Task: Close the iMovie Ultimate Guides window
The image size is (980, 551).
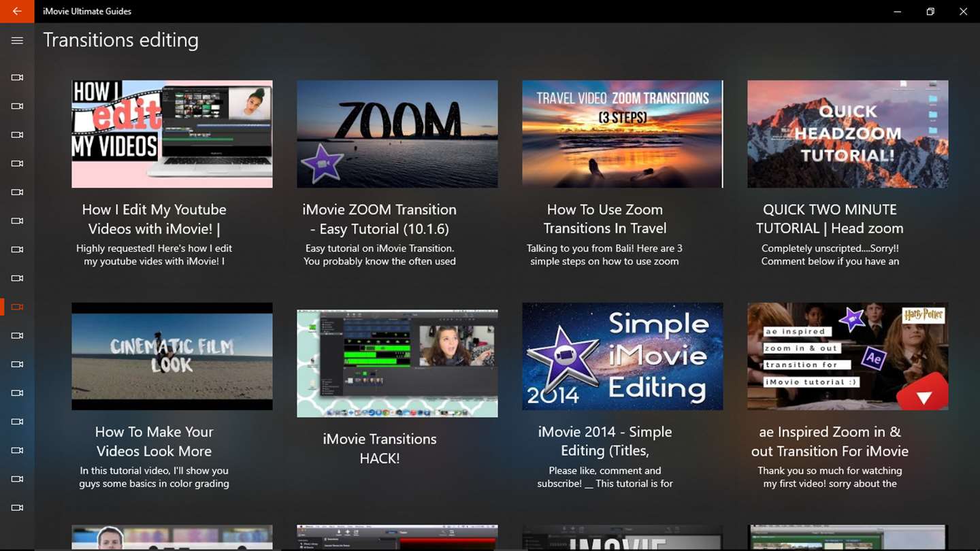Action: click(x=963, y=11)
